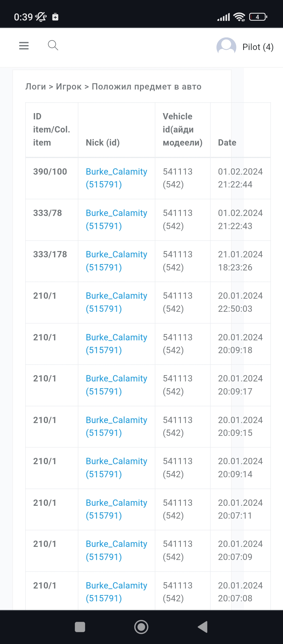
Task: Open recent apps square button
Action: pyautogui.click(x=80, y=627)
